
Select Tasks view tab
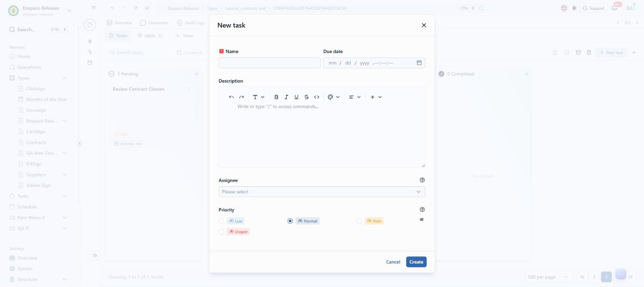coord(118,36)
